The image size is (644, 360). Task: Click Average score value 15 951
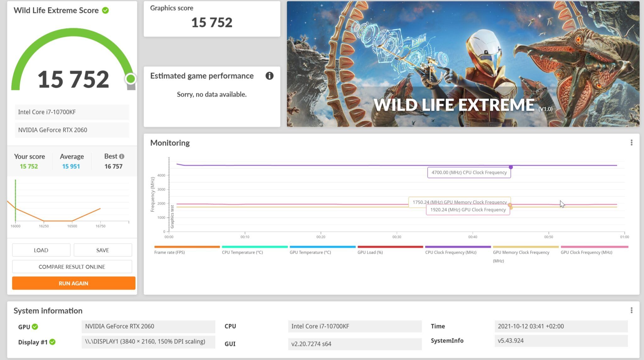pos(71,166)
